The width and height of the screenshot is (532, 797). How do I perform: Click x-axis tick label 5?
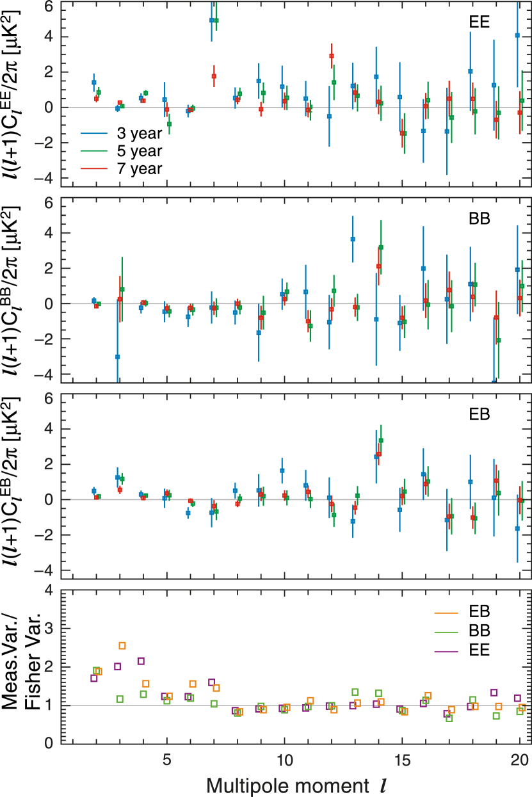[166, 760]
